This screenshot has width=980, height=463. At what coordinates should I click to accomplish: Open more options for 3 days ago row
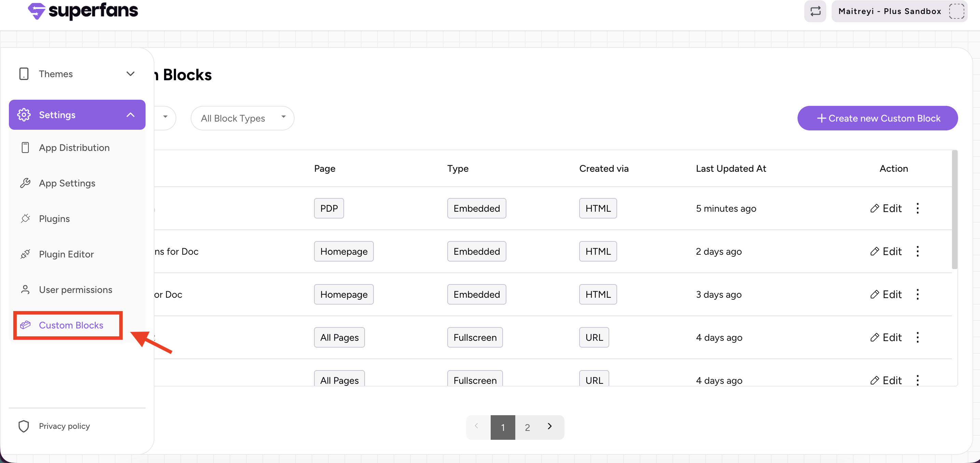click(917, 295)
